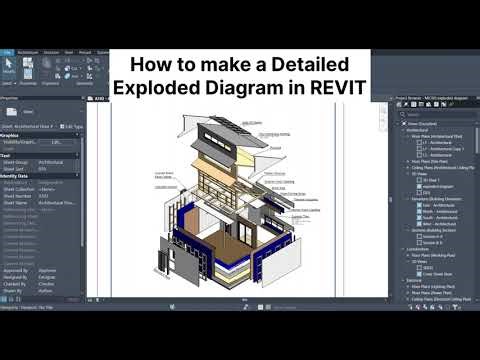
Task: Click the search magnifier in Project Browser
Action: click(x=403, y=114)
